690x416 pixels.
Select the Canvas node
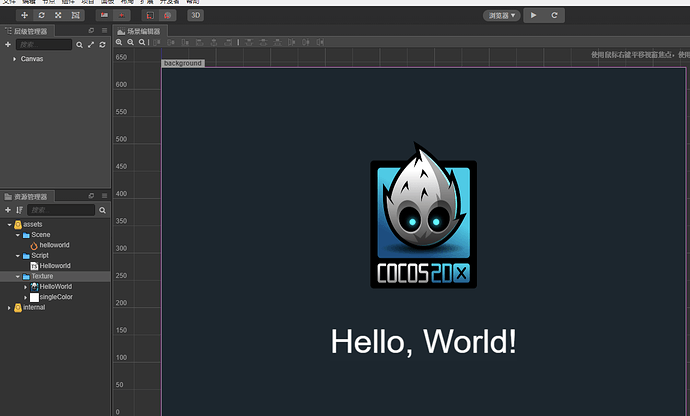pyautogui.click(x=32, y=59)
